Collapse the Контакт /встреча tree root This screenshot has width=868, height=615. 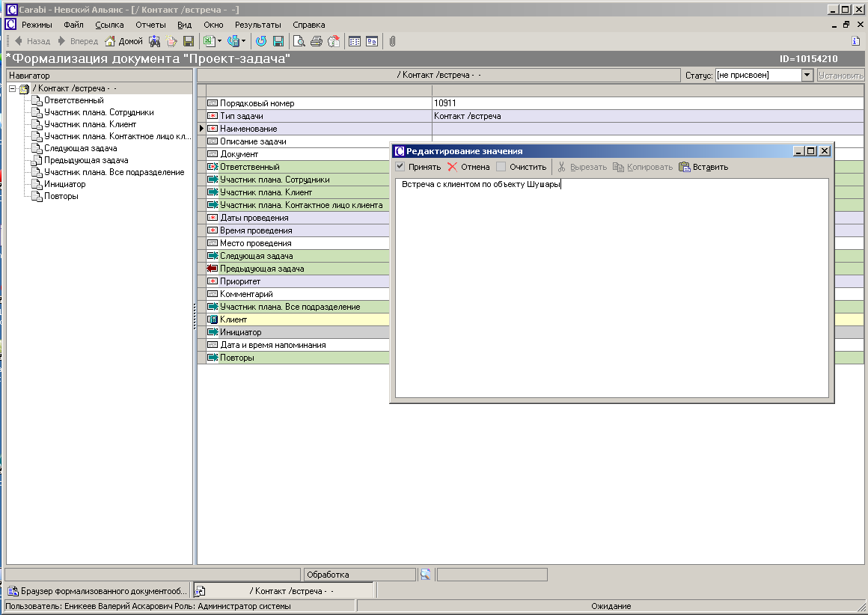(12, 89)
